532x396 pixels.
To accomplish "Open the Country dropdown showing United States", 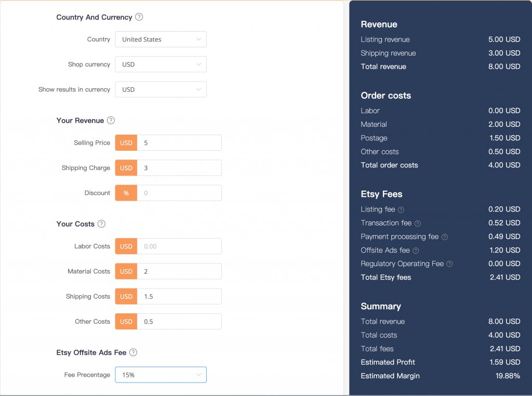I will [x=161, y=39].
